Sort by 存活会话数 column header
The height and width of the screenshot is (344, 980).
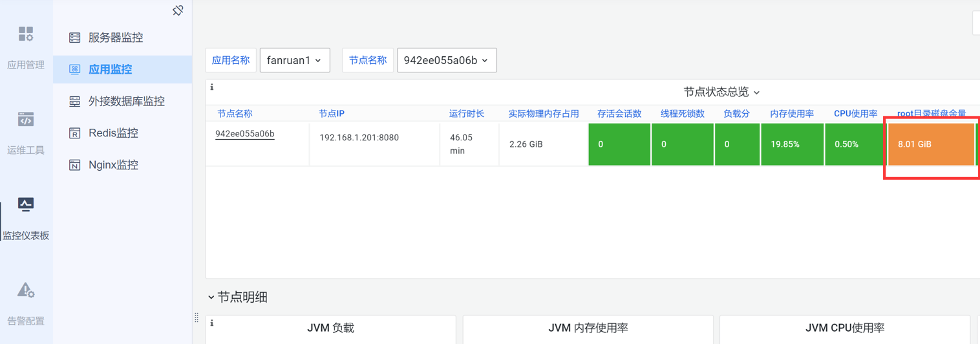619,113
